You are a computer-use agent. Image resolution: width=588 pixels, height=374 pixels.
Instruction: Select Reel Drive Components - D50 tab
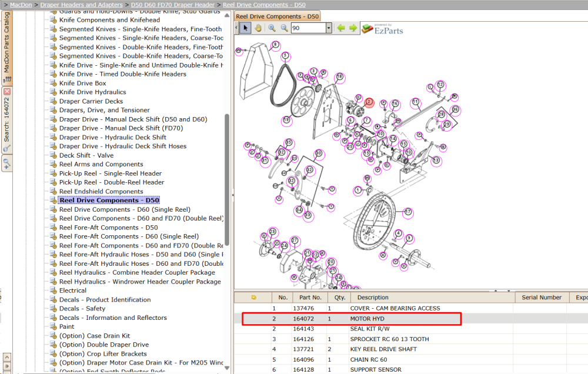[277, 16]
